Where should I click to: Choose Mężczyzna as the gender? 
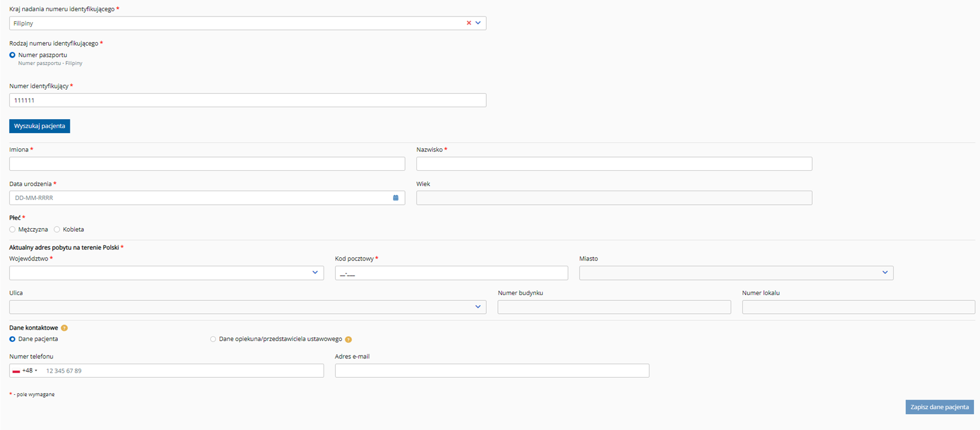point(12,229)
